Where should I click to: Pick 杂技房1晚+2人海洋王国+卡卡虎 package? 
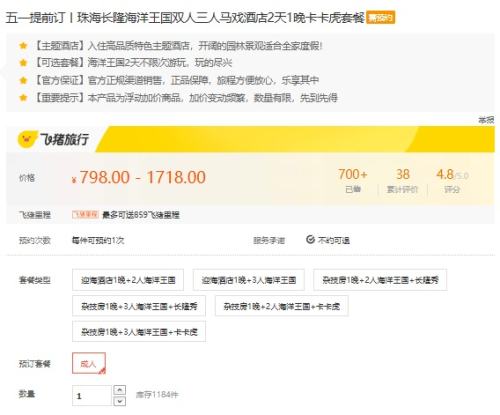[x=282, y=306]
